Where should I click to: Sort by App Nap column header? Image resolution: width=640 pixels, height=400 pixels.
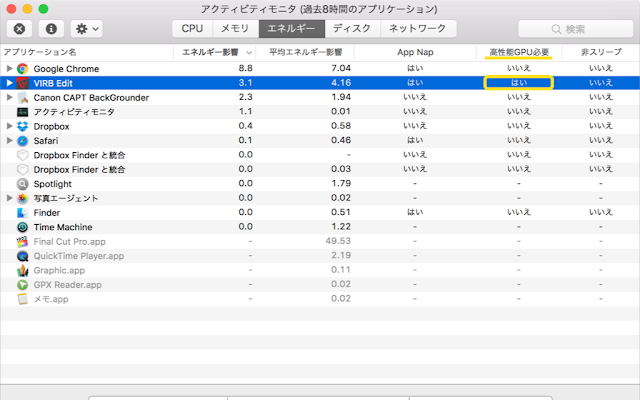415,52
